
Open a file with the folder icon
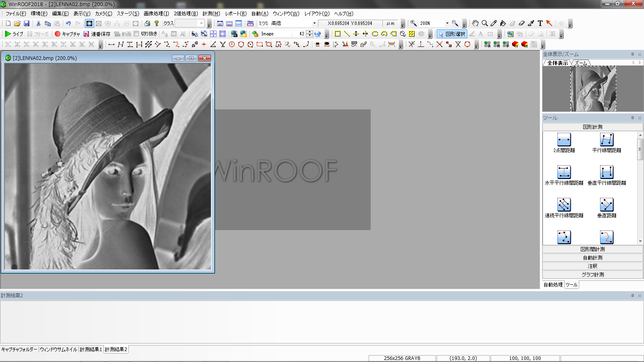click(17, 23)
